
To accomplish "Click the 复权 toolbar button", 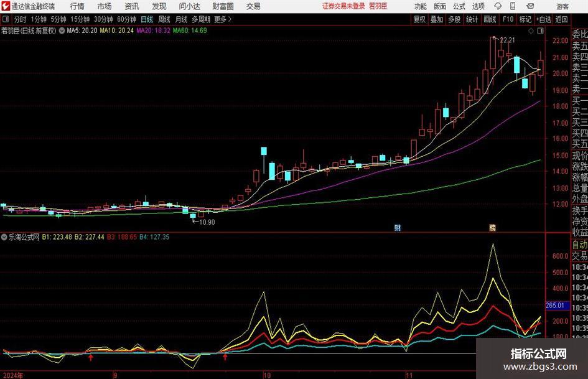I will pyautogui.click(x=419, y=19).
